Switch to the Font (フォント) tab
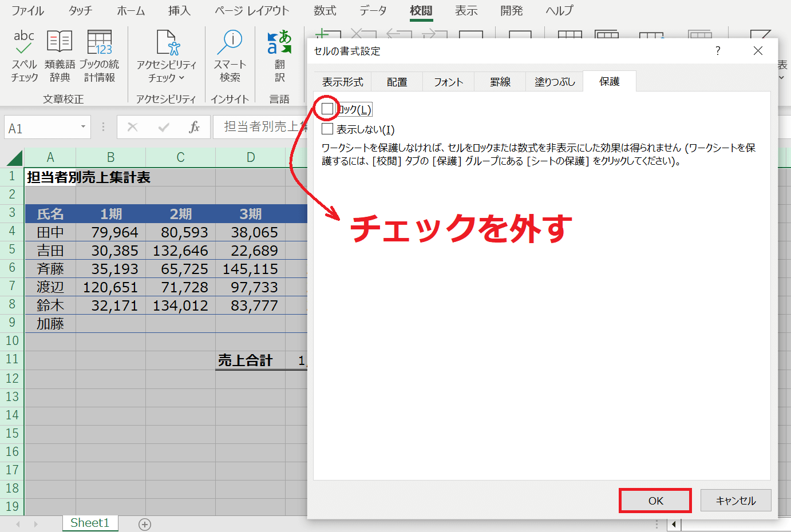The height and width of the screenshot is (532, 791). (x=448, y=82)
